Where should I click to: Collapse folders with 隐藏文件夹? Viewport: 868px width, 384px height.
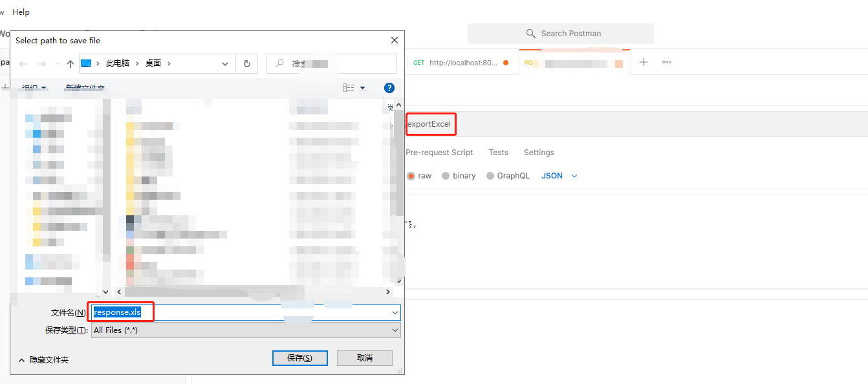click(x=43, y=359)
